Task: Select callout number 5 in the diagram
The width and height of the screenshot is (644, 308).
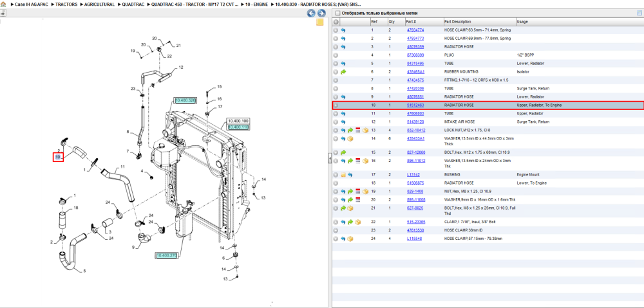Action: click(x=84, y=271)
